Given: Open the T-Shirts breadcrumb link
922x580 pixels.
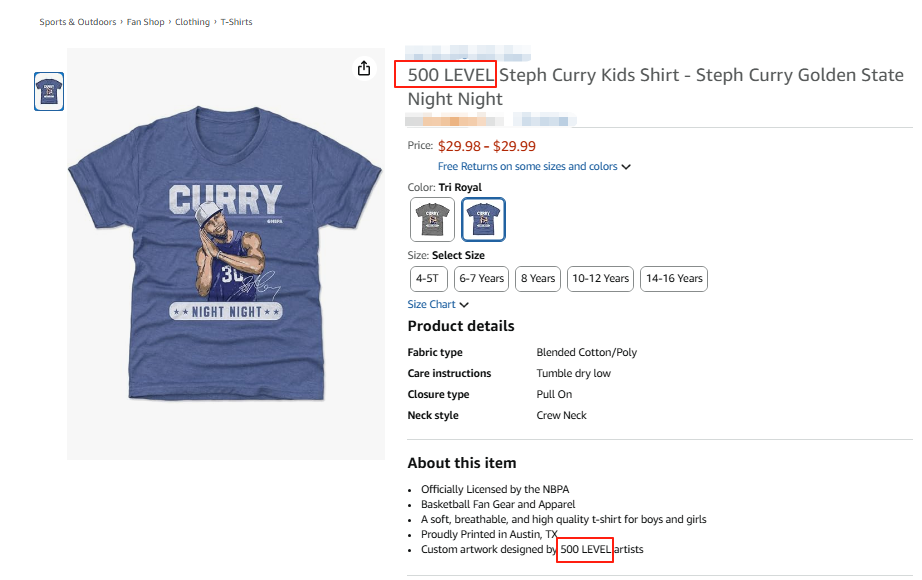Looking at the screenshot, I should tap(237, 22).
